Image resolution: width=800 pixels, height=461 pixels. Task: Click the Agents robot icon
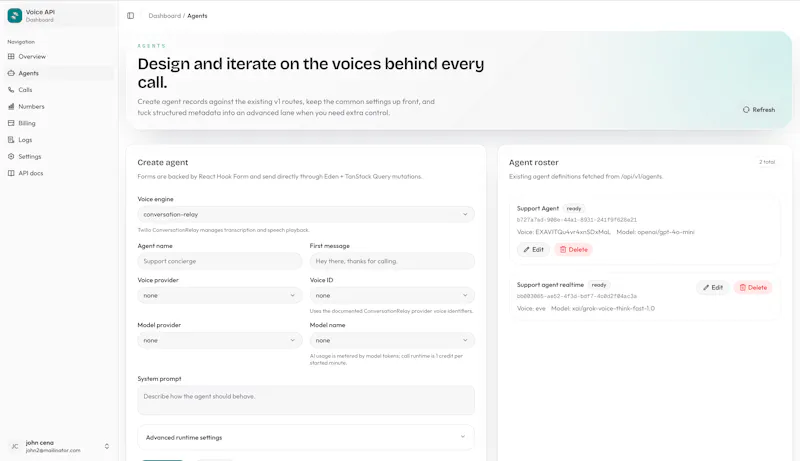point(11,73)
